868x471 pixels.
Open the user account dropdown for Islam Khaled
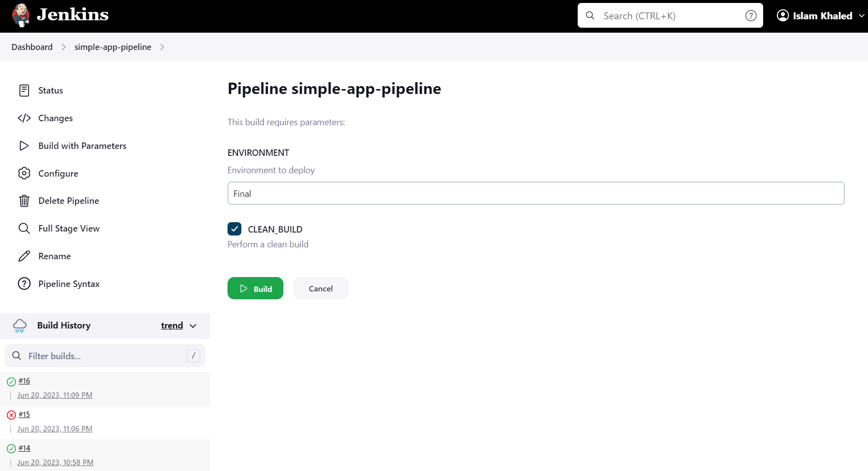point(819,15)
